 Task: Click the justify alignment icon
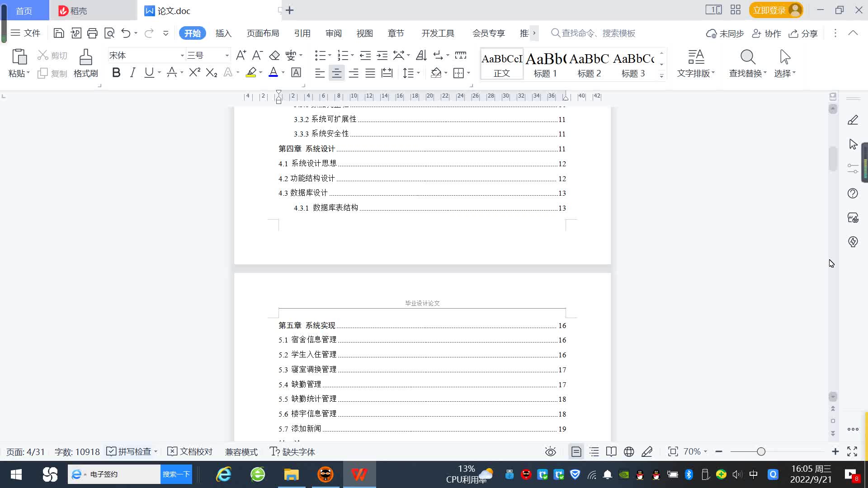pos(370,73)
